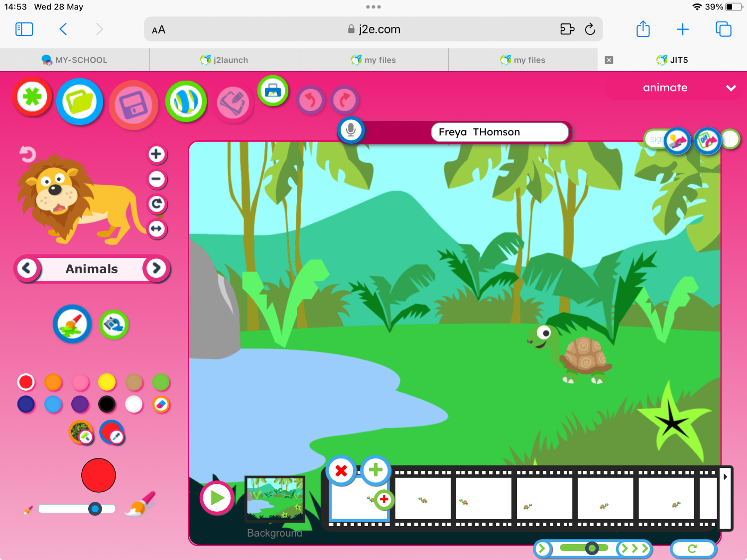Click the Freya THomson name field
The width and height of the screenshot is (747, 560).
click(x=500, y=132)
